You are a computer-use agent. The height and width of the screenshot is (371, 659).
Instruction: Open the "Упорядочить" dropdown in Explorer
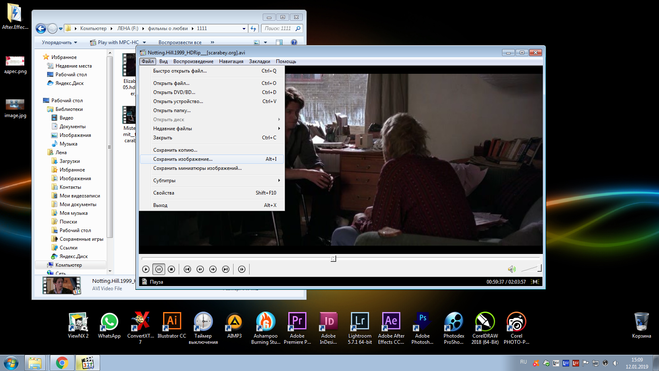(59, 42)
